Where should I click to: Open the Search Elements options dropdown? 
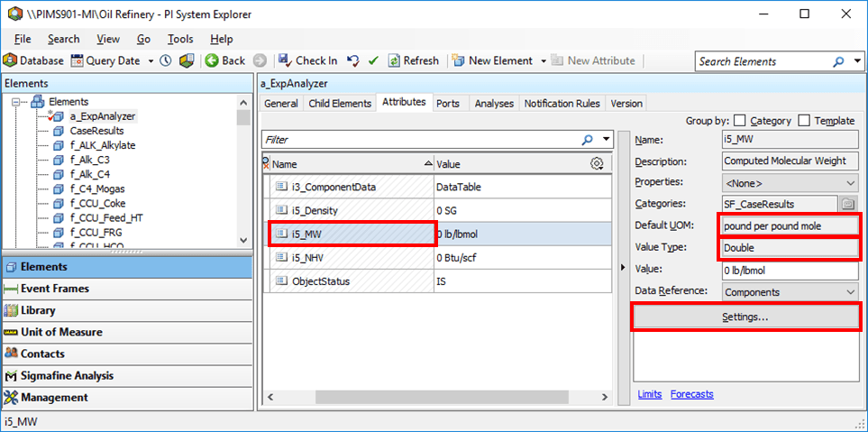point(857,61)
